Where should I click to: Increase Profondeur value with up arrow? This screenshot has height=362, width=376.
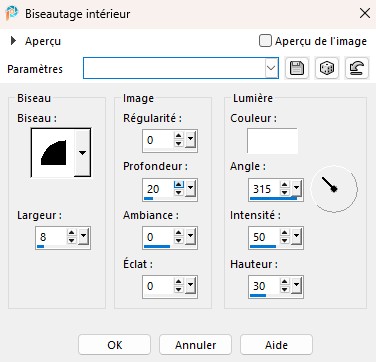(x=179, y=185)
